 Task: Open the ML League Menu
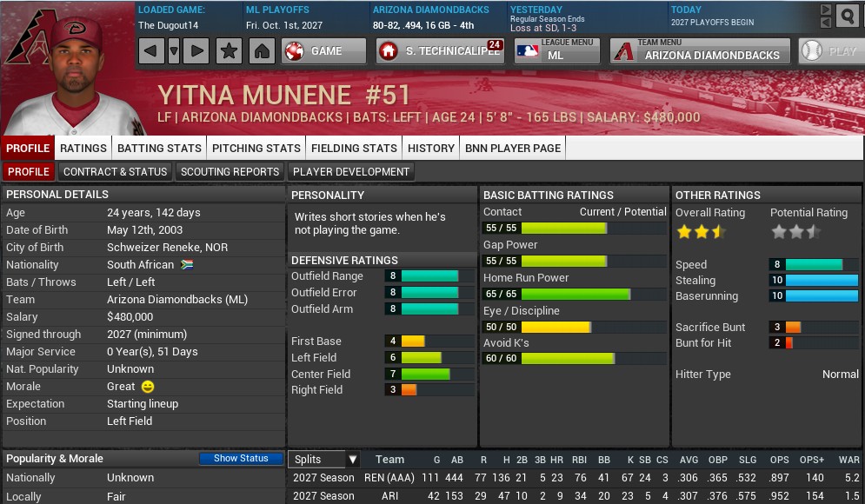pyautogui.click(x=556, y=51)
